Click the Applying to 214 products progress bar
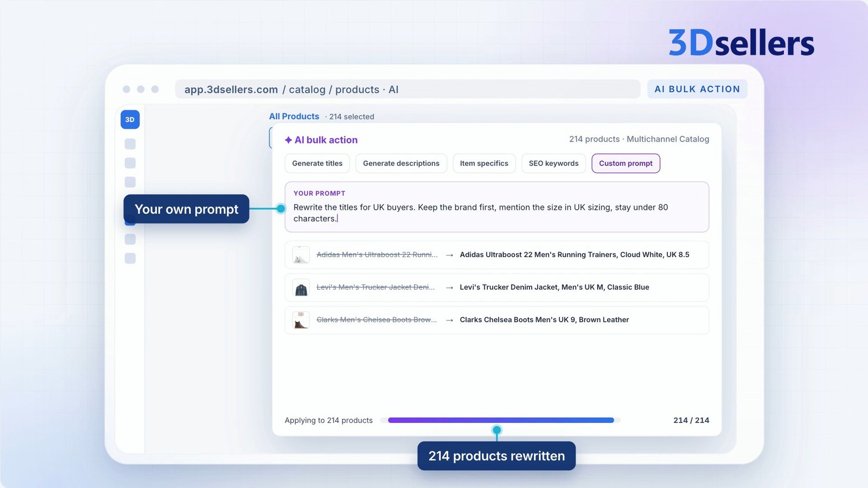The height and width of the screenshot is (488, 868). click(501, 420)
